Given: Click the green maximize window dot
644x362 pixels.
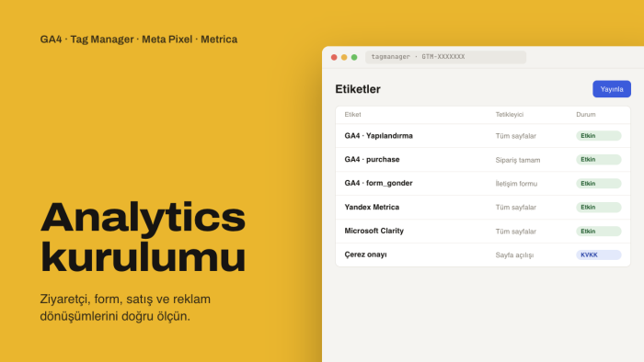Looking at the screenshot, I should coord(354,57).
